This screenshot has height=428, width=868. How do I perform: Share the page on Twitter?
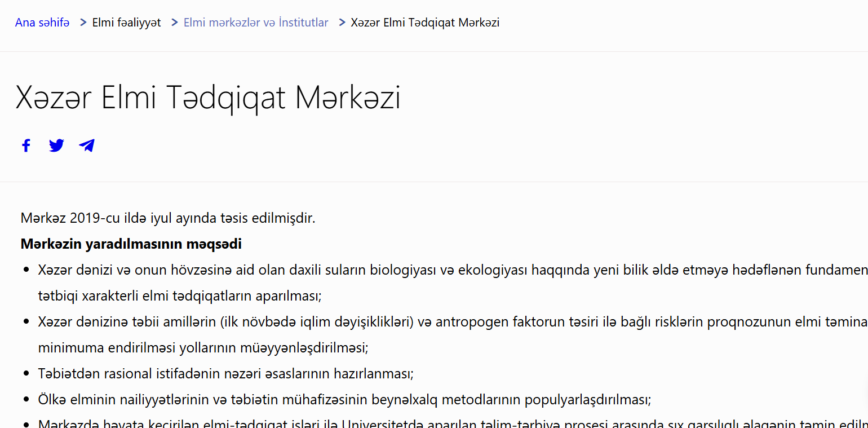(x=56, y=145)
